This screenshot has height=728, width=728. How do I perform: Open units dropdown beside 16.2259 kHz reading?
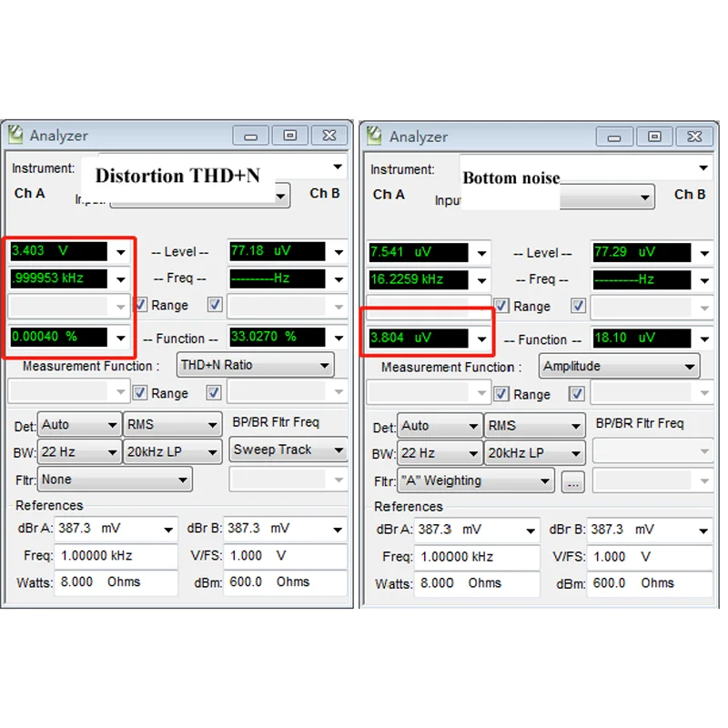pos(481,280)
